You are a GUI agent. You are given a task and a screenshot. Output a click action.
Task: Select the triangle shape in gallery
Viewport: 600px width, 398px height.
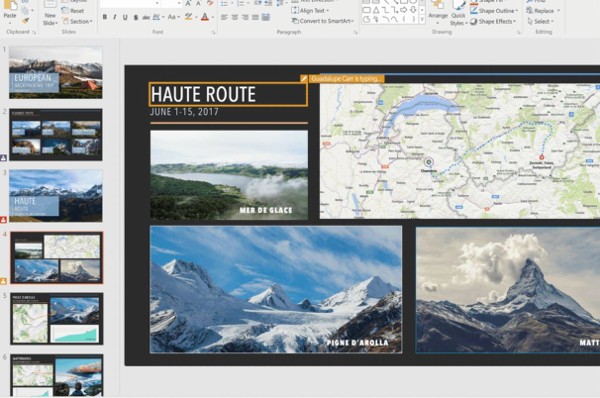376,11
